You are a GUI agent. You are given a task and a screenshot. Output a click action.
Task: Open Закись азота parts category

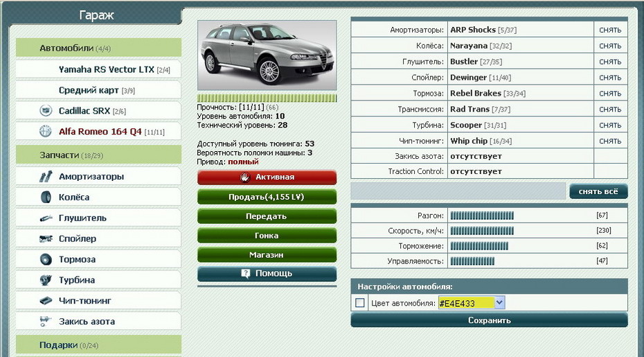[x=98, y=321]
